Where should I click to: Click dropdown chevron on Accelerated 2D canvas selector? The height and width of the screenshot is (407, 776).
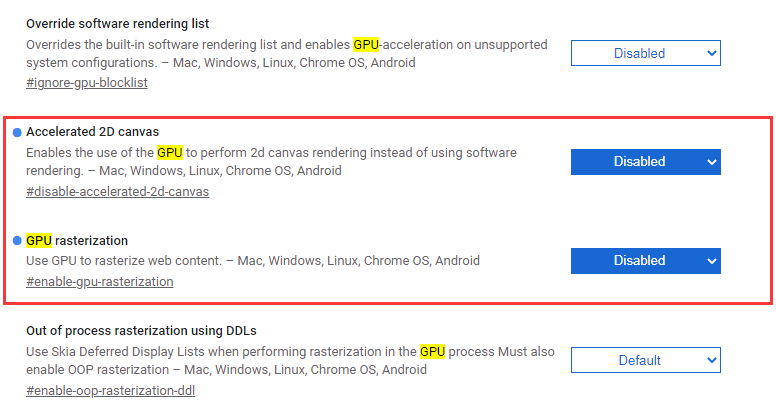coord(712,162)
